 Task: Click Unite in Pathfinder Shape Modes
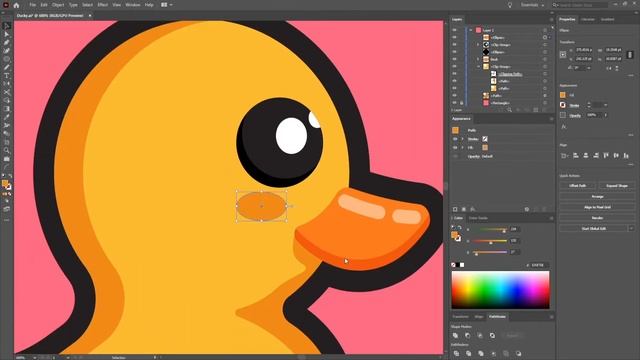456,336
